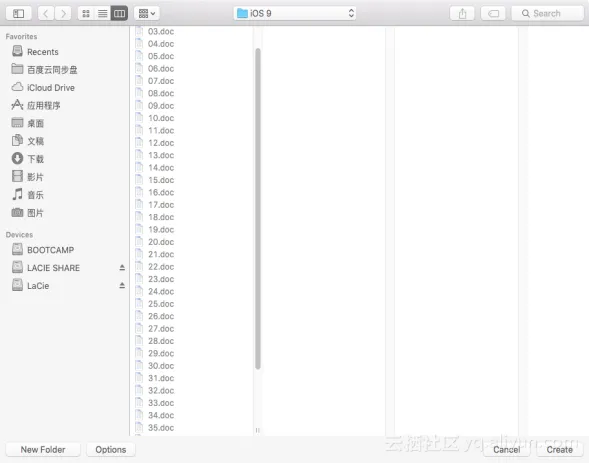Open the iOS 9 folder path popup

pos(294,14)
